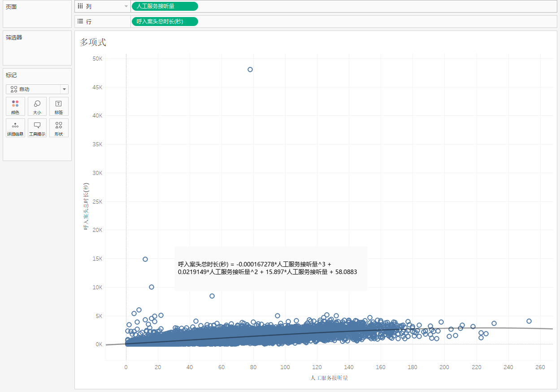Select the rightmost data point near 253
Screen dimensions: 560x392
tap(529, 321)
